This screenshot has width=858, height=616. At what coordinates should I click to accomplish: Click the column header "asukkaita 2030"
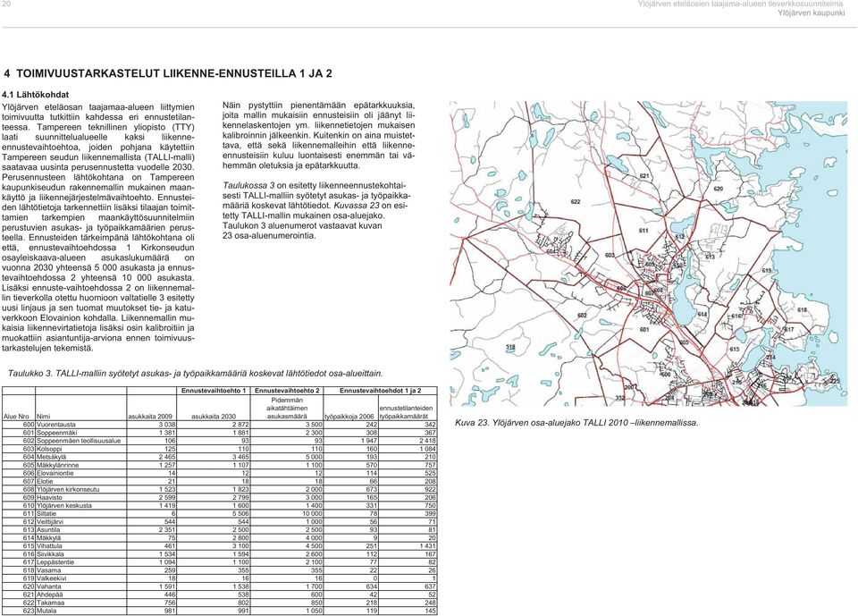click(x=214, y=417)
